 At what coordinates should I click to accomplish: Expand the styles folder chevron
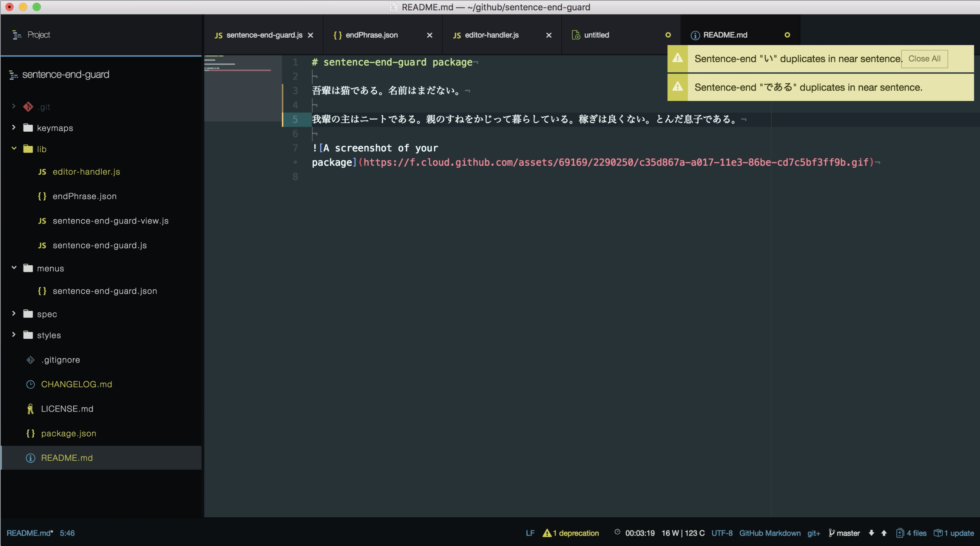[14, 335]
